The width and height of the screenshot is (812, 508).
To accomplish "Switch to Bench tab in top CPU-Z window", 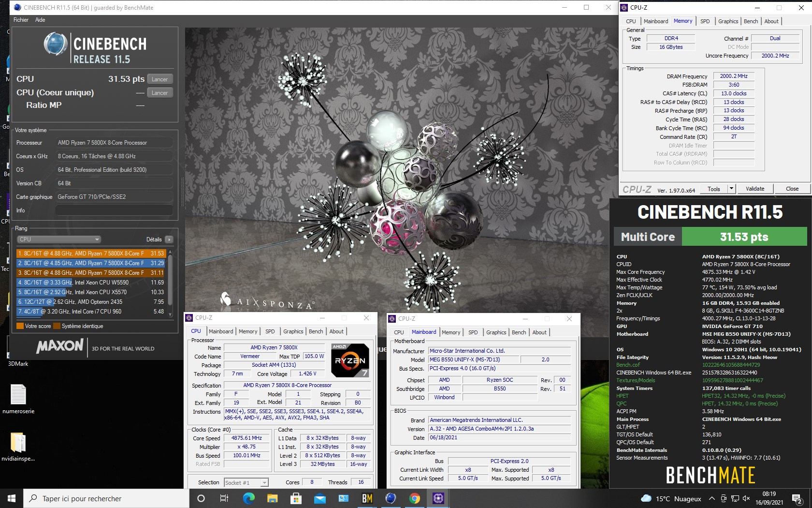I will pos(751,21).
